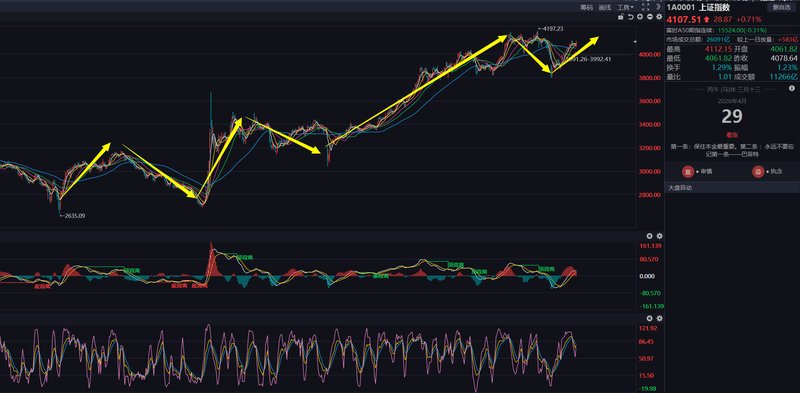Click the small triangle marker beside price axis

pyautogui.click(x=635, y=41)
